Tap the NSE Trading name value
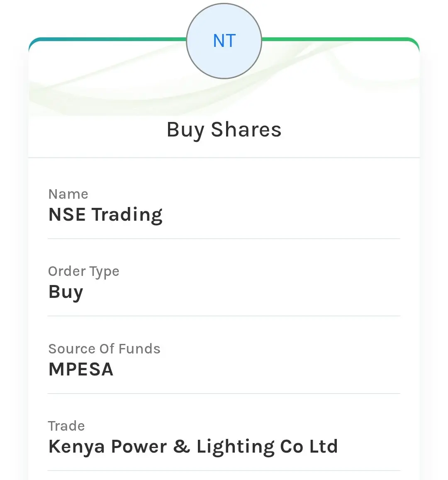The image size is (448, 480). 105,215
